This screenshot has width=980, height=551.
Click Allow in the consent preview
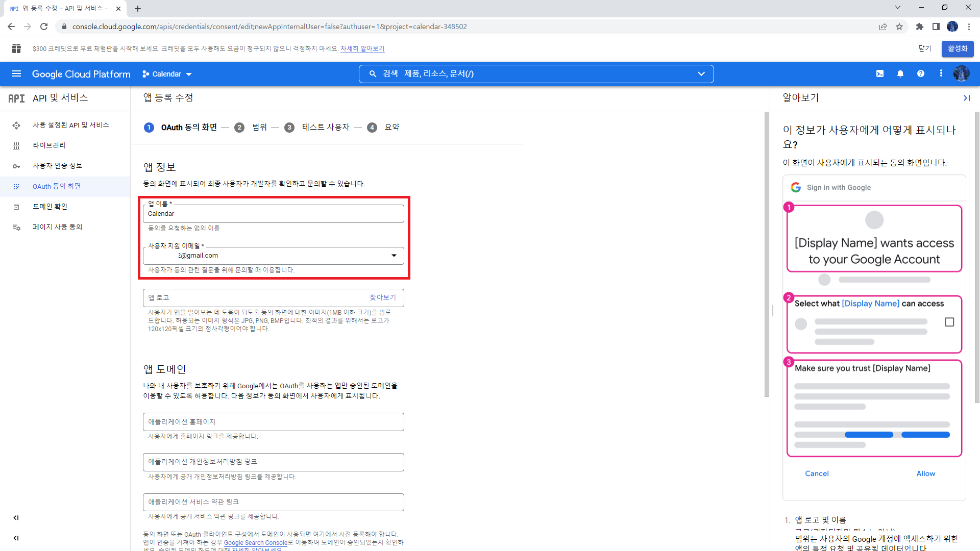click(926, 473)
